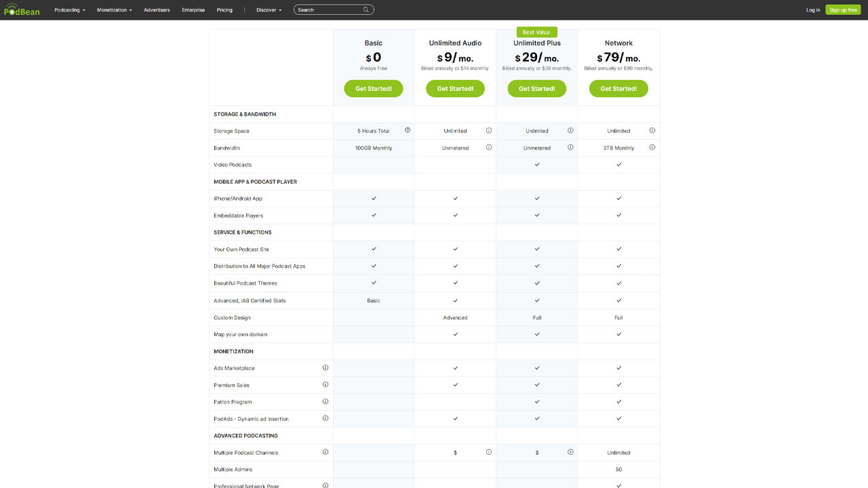Click Get Started under Network plan

click(618, 89)
